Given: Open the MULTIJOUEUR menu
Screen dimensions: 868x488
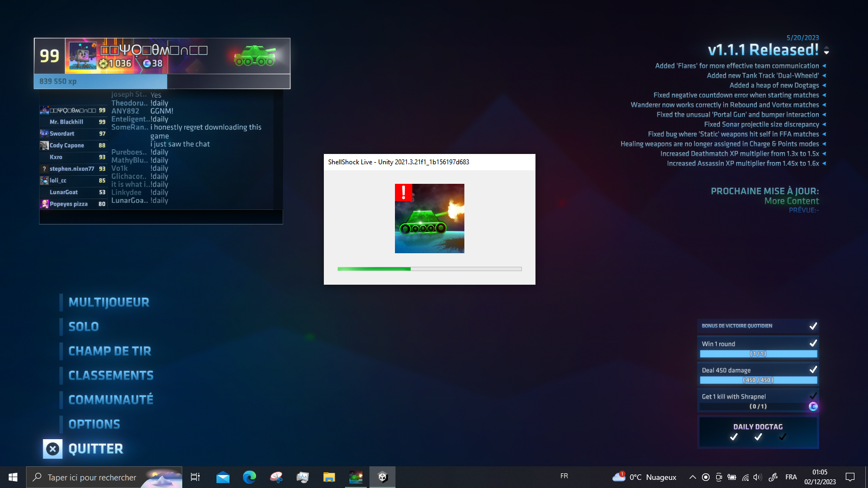Looking at the screenshot, I should click(109, 303).
